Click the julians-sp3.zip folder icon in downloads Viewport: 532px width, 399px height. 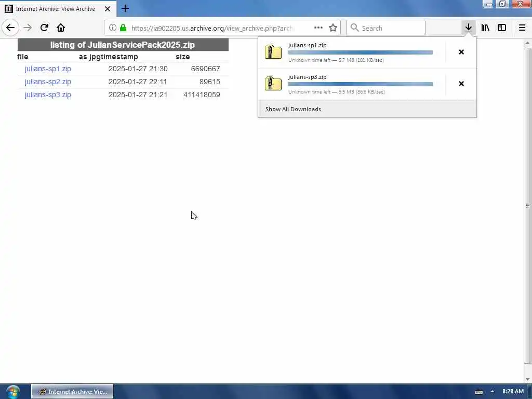273,84
